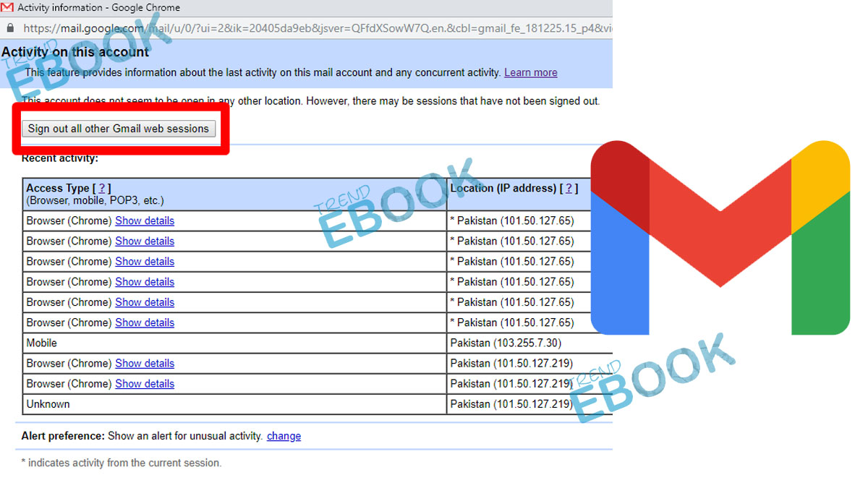
Task: Show details for the sixth Browser (Chrome) row
Action: [x=145, y=322]
